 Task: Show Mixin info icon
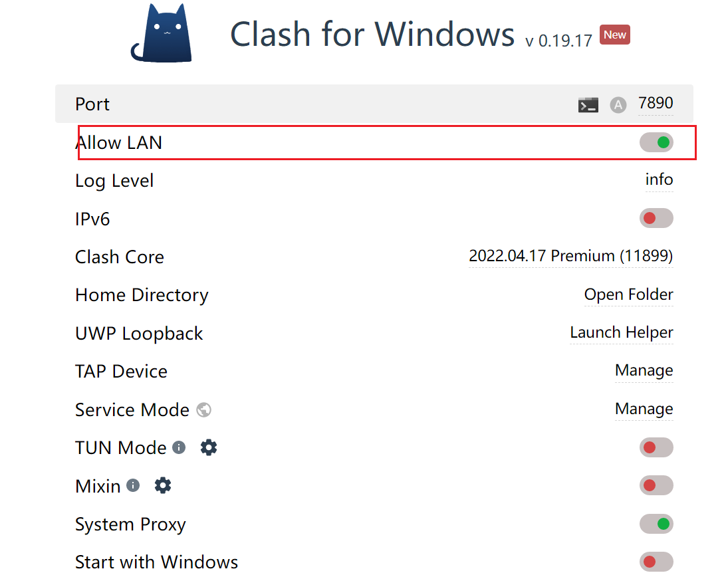click(133, 485)
